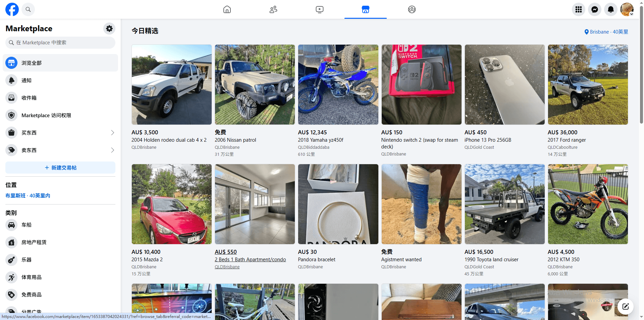
Task: Expand the 卖东西 chevron
Action: click(x=112, y=150)
